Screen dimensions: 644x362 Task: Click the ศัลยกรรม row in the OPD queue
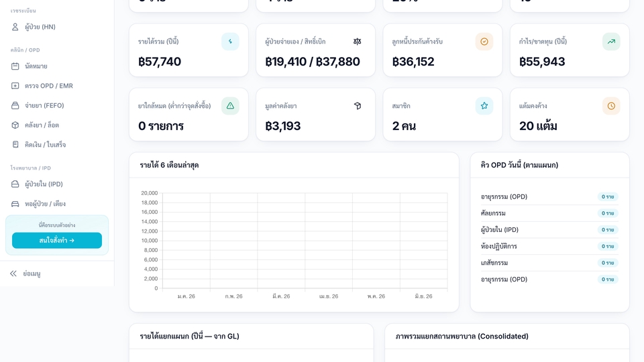click(549, 213)
